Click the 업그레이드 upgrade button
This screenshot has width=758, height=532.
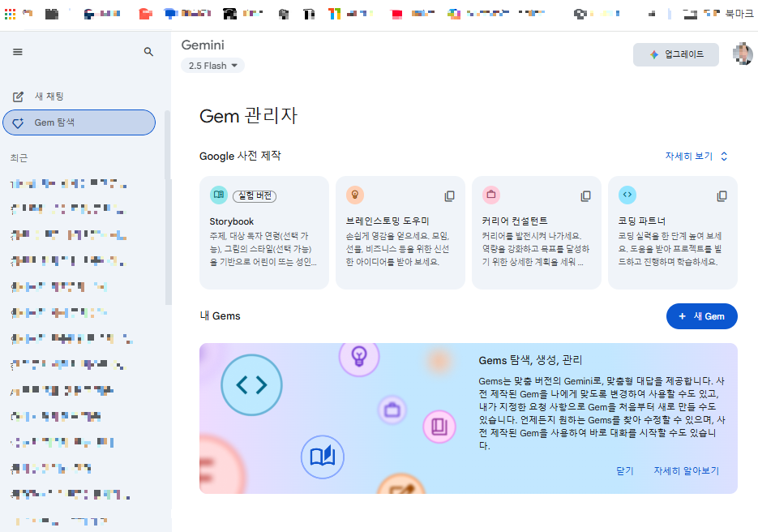point(676,54)
